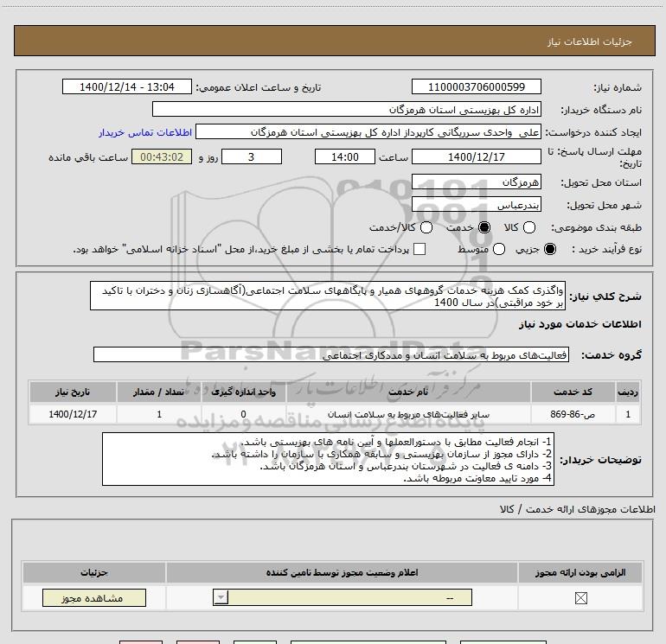Image resolution: width=666 pixels, height=644 pixels.
Task: Click the announcement date-time field 1400/12/14 - 13:04
Action: 127,87
